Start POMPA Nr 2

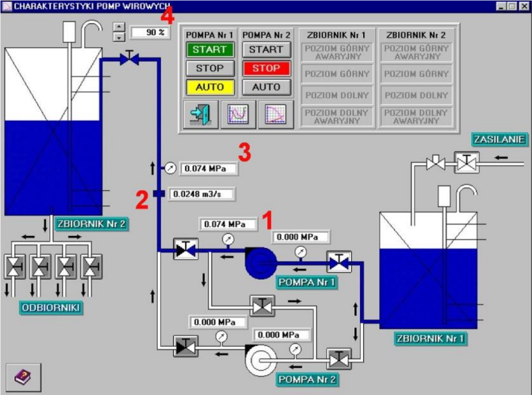(266, 50)
